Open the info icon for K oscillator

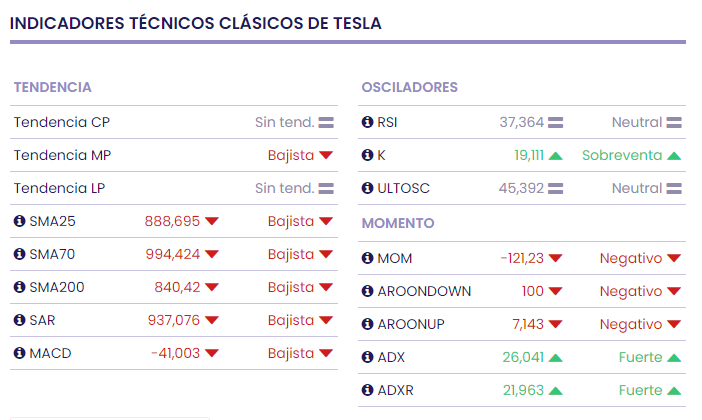click(x=367, y=155)
